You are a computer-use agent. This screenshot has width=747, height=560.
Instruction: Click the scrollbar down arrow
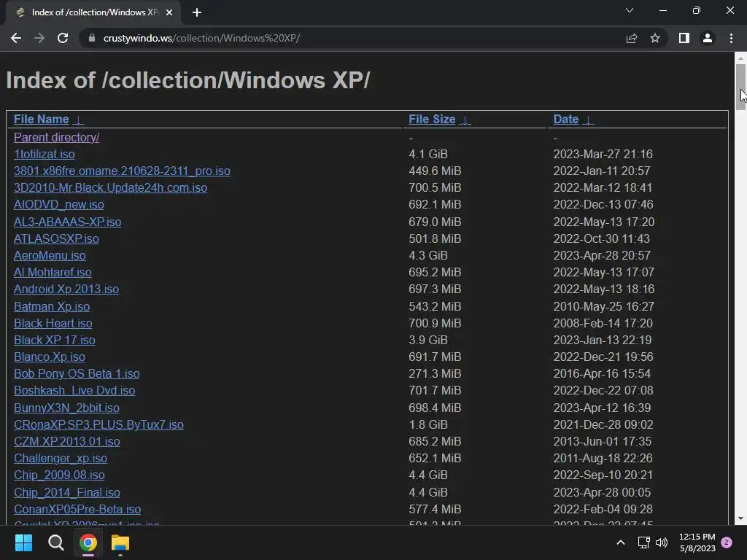(740, 518)
